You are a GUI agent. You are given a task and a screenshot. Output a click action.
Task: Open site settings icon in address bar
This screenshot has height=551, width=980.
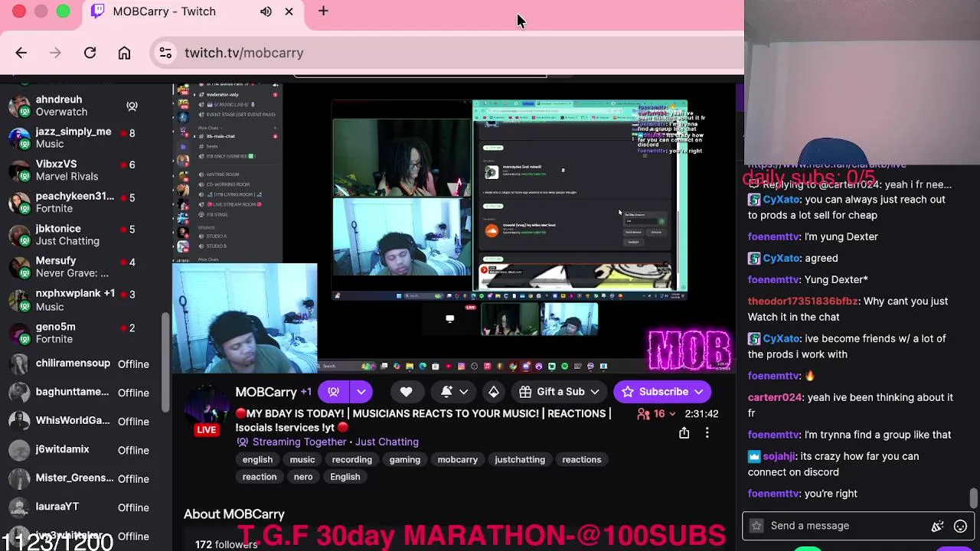[x=165, y=53]
